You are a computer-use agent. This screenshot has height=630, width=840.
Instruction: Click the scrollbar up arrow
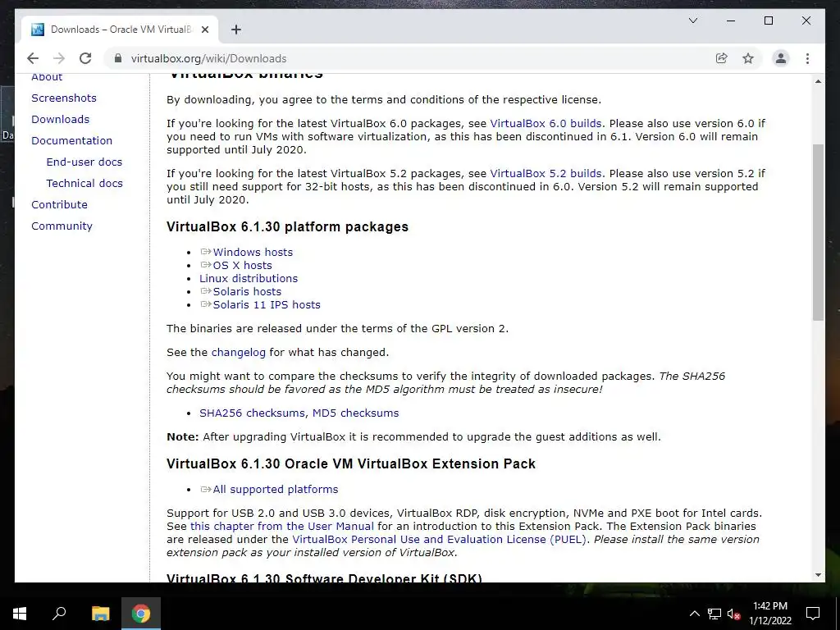coord(818,81)
